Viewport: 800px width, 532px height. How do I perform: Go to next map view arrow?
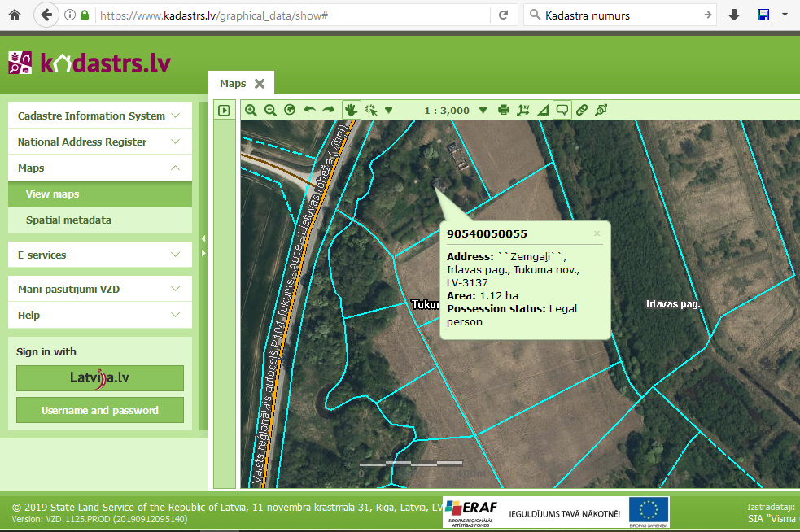(329, 110)
